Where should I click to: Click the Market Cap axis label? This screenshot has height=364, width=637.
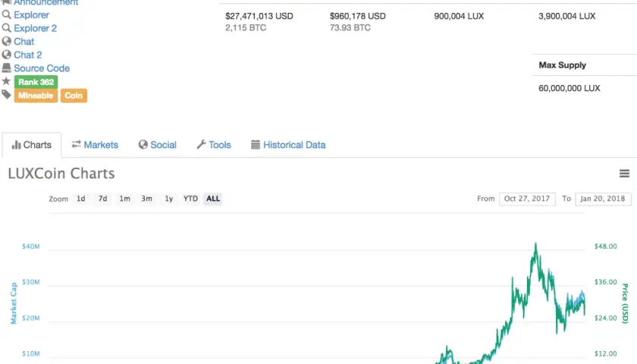tap(14, 303)
